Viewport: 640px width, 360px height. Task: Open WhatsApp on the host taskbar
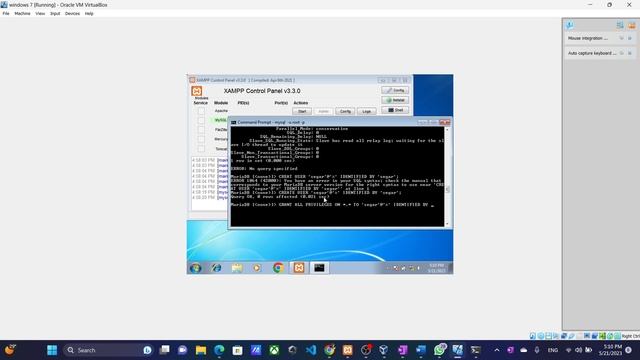point(440,350)
